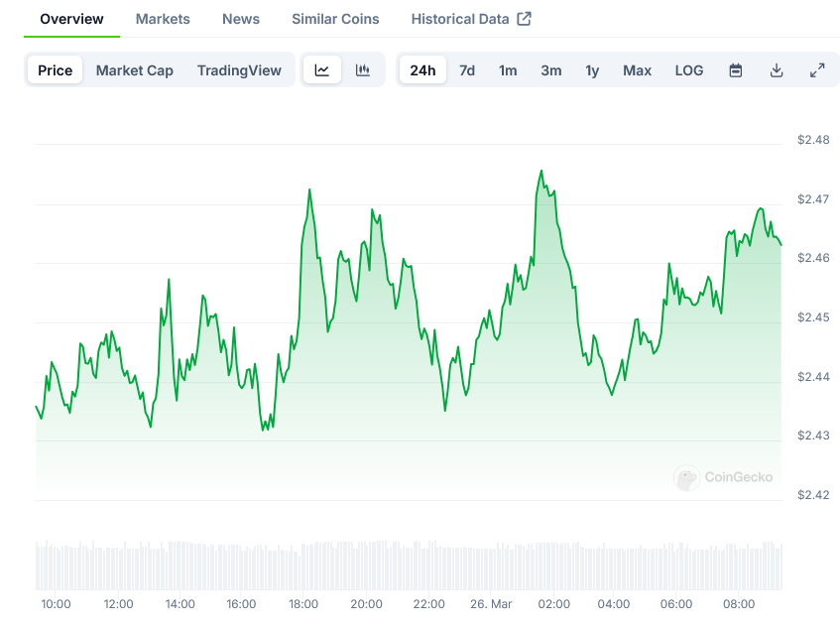Screen dimensions: 840x625
Task: Select the 3m time range
Action: (551, 70)
